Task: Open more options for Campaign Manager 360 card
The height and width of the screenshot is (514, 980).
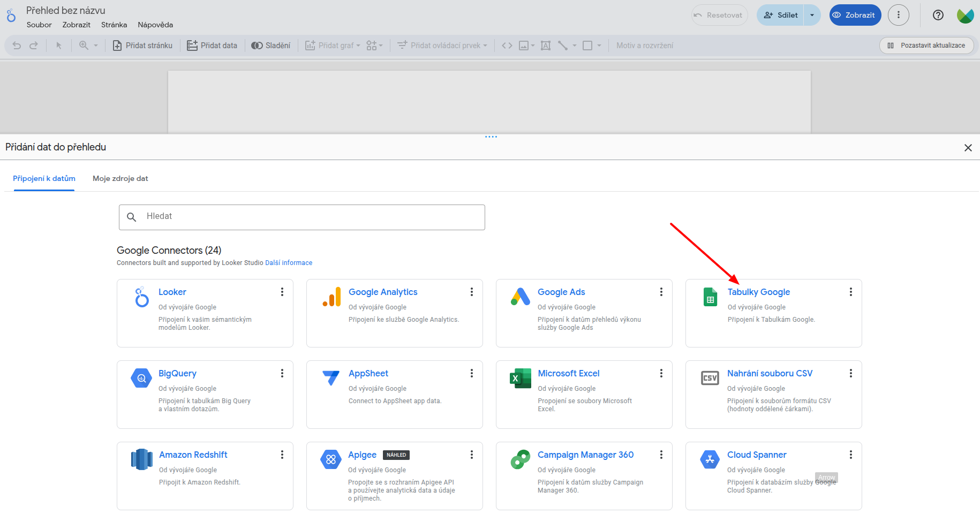Action: [x=661, y=455]
